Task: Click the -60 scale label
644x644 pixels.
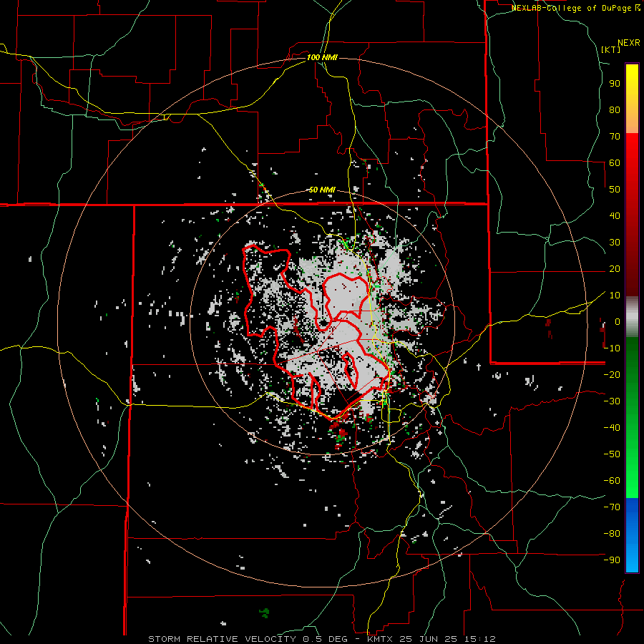Action: (612, 481)
